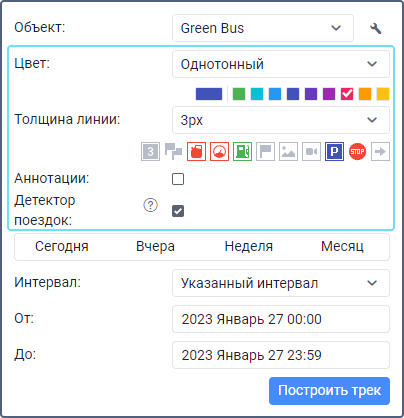This screenshot has width=404, height=418.
Task: Toggle the image marker icon
Action: coord(288,152)
